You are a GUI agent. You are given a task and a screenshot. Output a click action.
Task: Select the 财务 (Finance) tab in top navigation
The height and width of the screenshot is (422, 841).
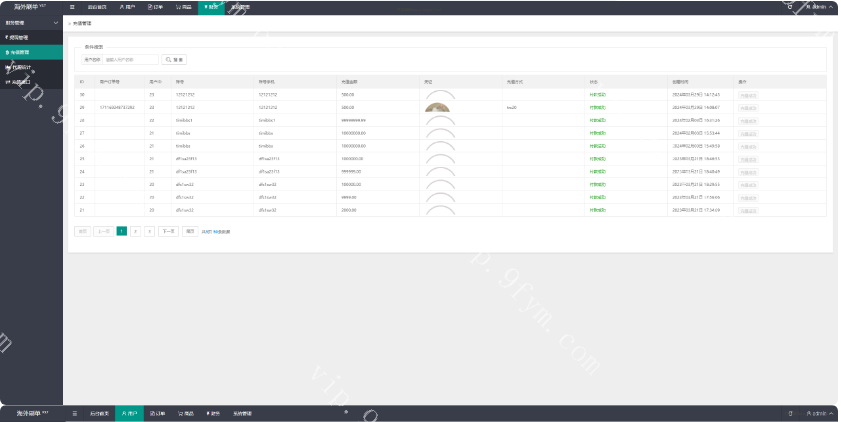point(212,7)
